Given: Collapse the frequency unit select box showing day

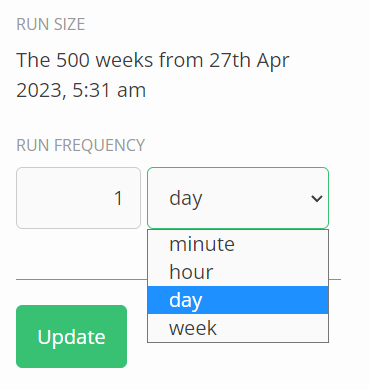Looking at the screenshot, I should click(238, 198).
